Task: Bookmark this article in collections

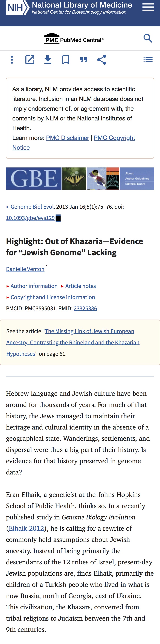Action: coord(66,60)
